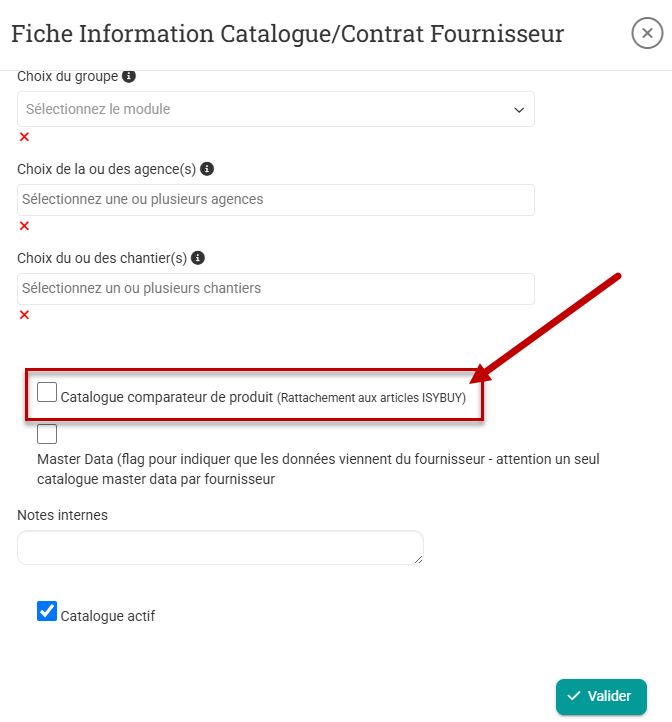
Task: Tick the Master Data checkbox
Action: (x=47, y=434)
